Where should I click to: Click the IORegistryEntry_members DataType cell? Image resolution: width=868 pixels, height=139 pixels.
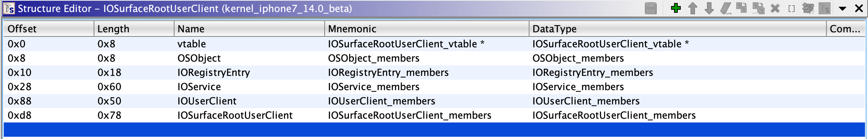point(677,73)
